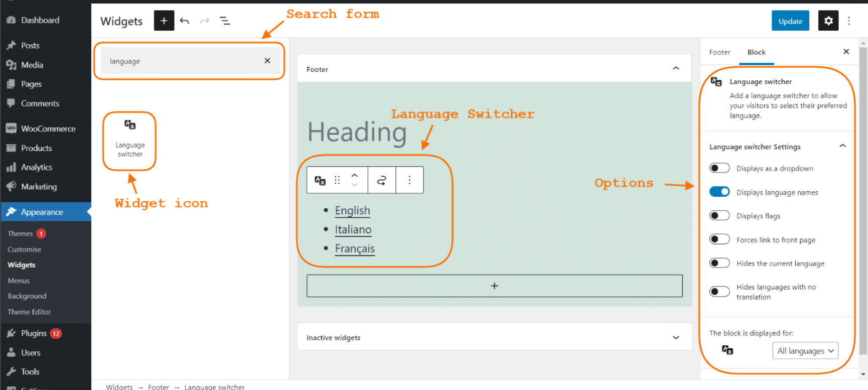Switch to the Block tab
Screen dimensions: 868x390
pos(756,52)
